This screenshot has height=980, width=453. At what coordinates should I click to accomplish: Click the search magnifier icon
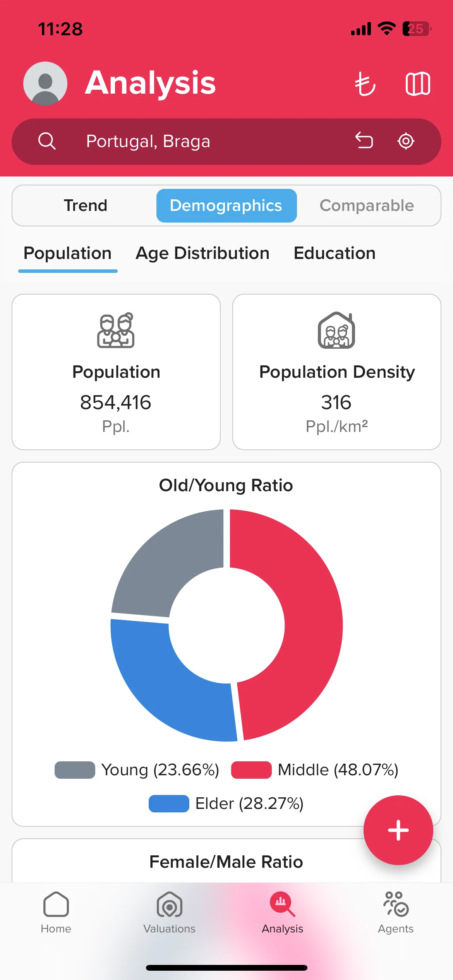pyautogui.click(x=47, y=141)
